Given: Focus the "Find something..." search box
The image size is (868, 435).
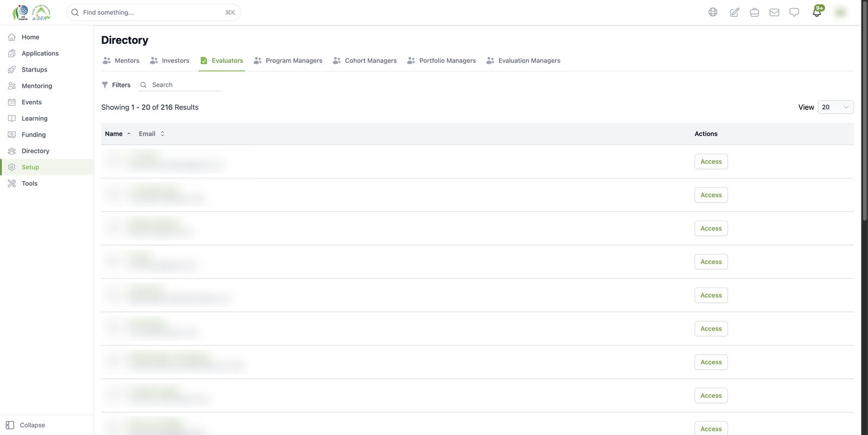Looking at the screenshot, I should [154, 12].
